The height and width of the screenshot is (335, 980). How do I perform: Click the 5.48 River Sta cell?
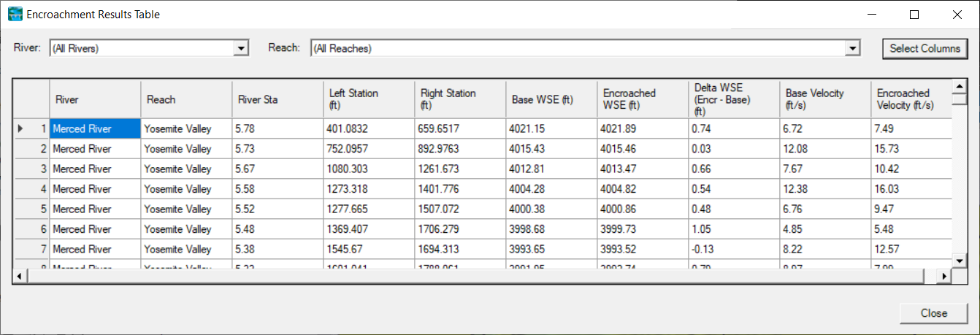click(x=277, y=229)
